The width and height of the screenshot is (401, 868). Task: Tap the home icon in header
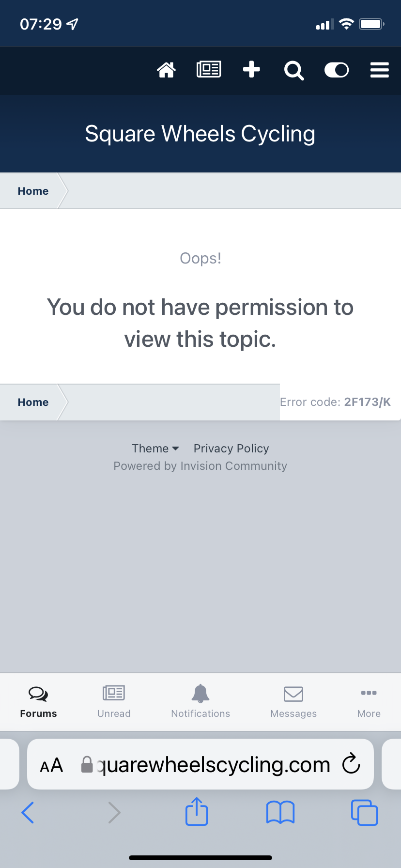point(166,70)
